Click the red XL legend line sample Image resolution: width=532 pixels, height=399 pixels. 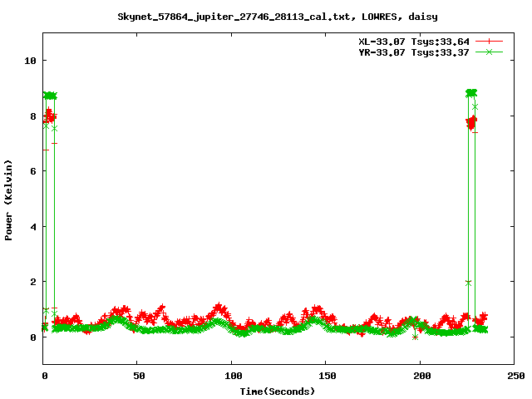click(489, 42)
